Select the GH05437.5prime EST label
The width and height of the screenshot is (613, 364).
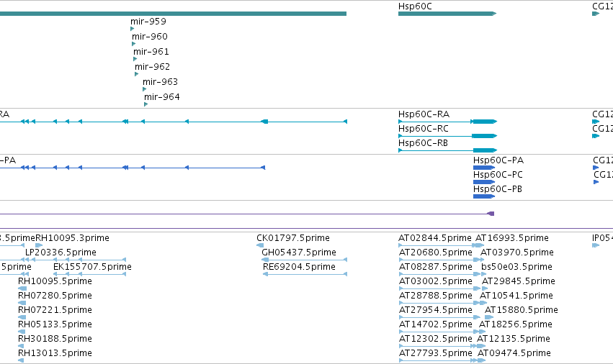tap(299, 252)
